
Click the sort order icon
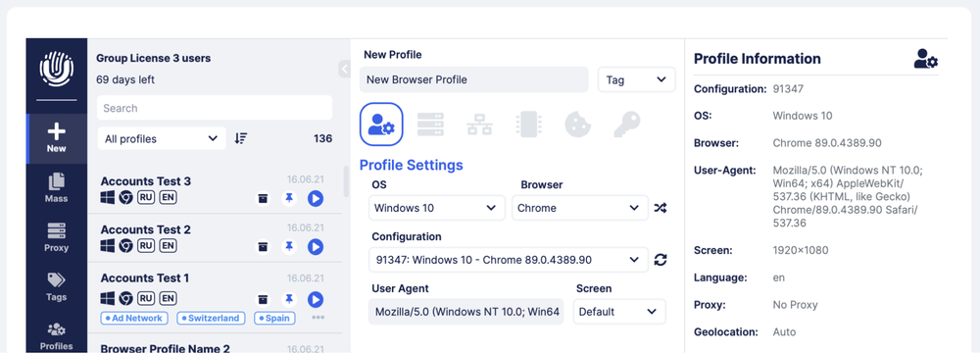(241, 138)
